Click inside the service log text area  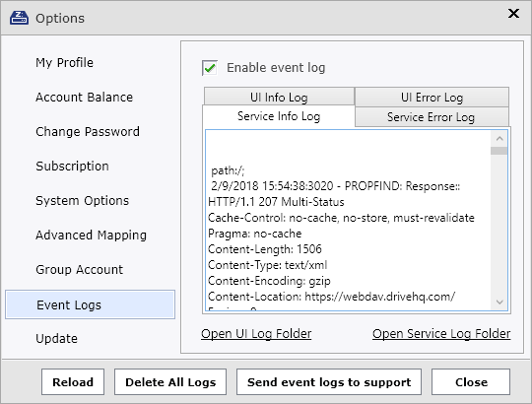pyautogui.click(x=348, y=220)
